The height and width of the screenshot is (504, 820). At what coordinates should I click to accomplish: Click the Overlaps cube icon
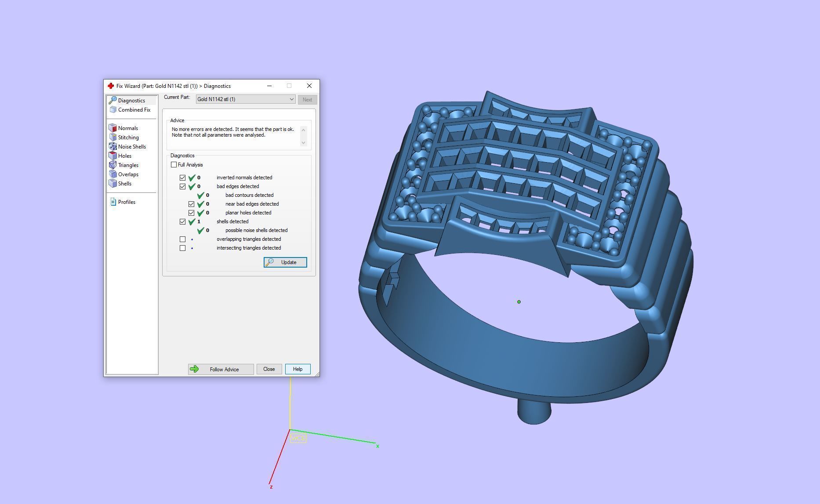tap(113, 174)
